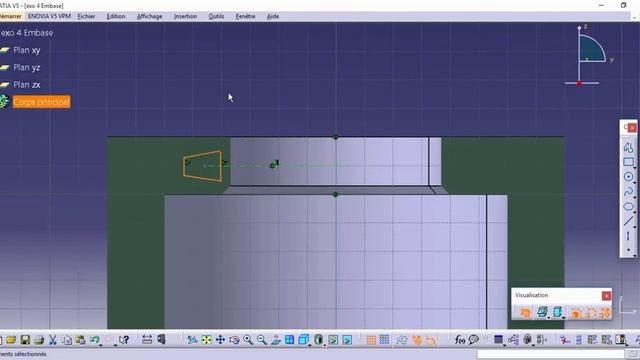Toggle Cut Part by Sketch Plane
The width and height of the screenshot is (640, 360).
pos(525,313)
